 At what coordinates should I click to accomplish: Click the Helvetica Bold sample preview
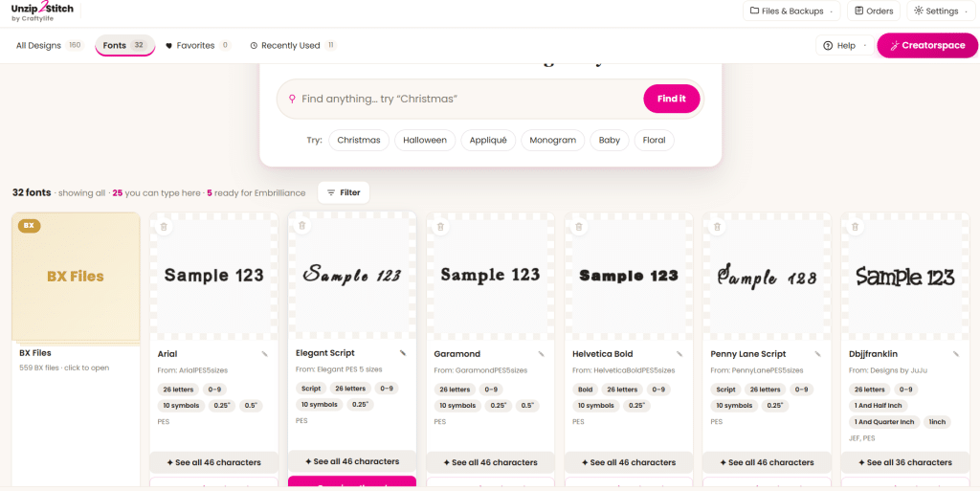click(x=629, y=276)
